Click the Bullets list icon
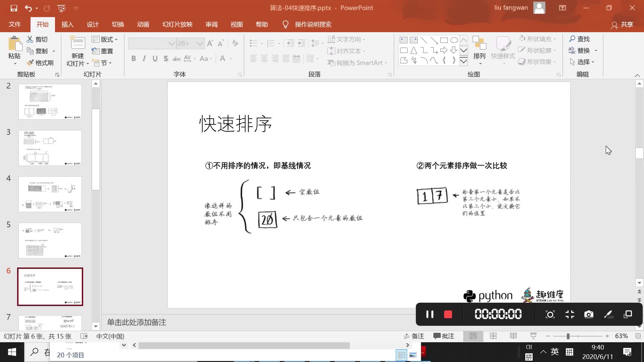The height and width of the screenshot is (362, 644). tap(254, 43)
